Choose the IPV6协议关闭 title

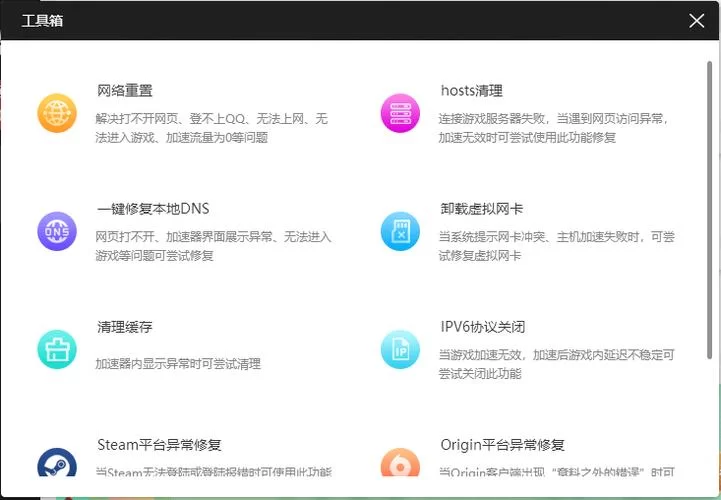point(482,327)
